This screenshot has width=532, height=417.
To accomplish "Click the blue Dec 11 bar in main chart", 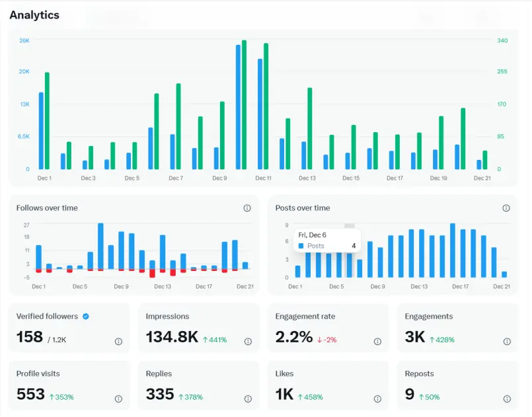I will click(260, 114).
